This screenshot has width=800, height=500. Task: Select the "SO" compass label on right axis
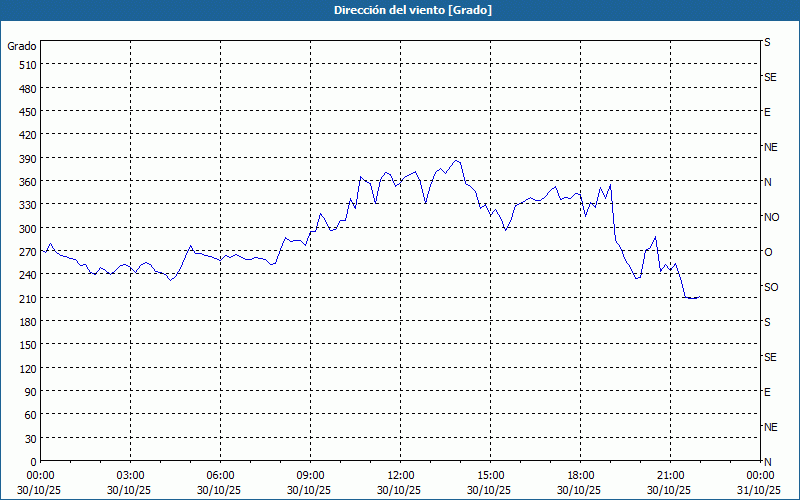click(x=771, y=287)
